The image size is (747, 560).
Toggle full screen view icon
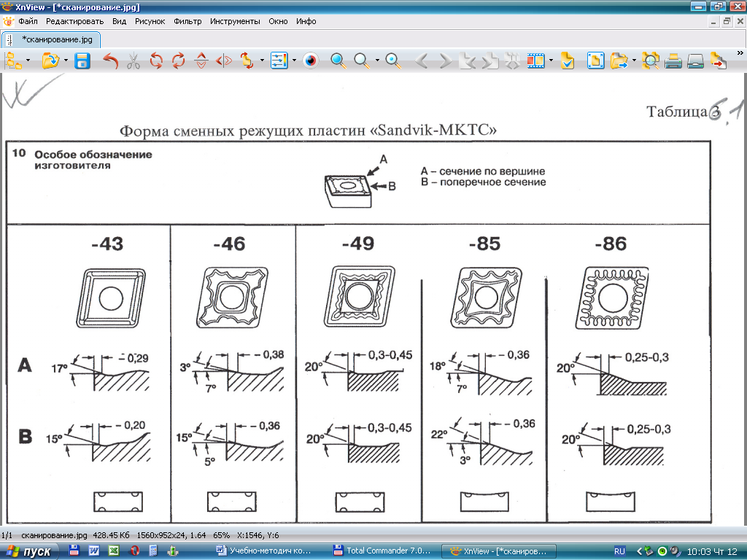595,61
